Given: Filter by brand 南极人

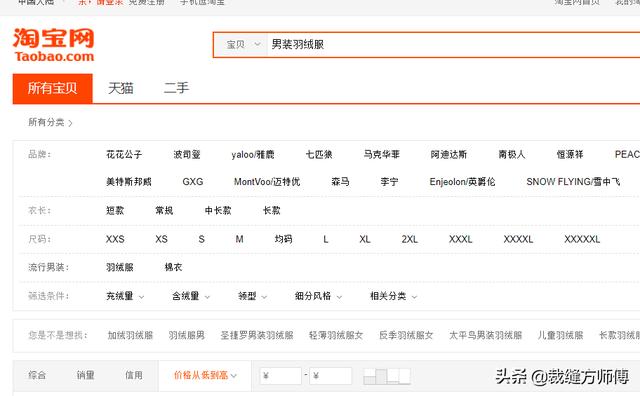Looking at the screenshot, I should click(512, 154).
